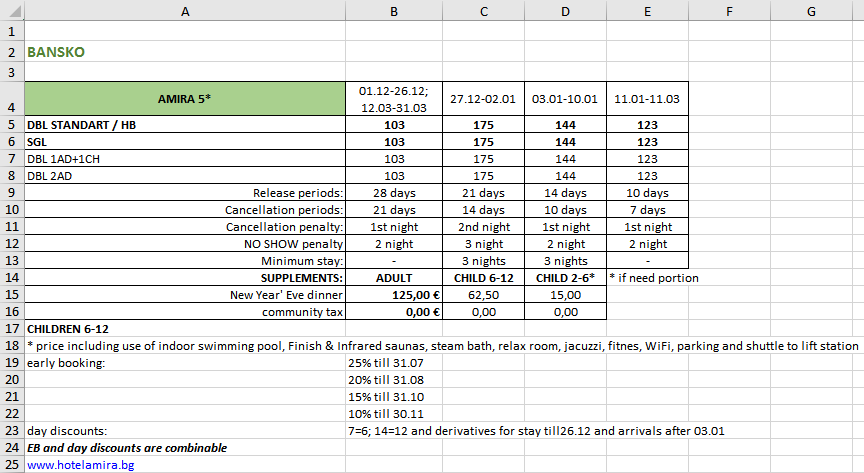864x473 pixels.
Task: Select column F header
Action: [730, 11]
